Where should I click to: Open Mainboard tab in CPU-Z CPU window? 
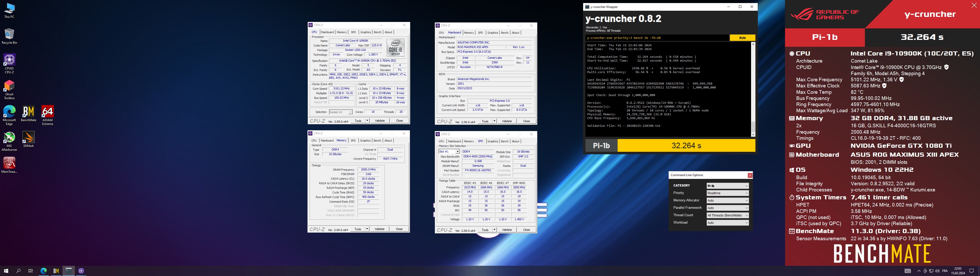(x=327, y=32)
